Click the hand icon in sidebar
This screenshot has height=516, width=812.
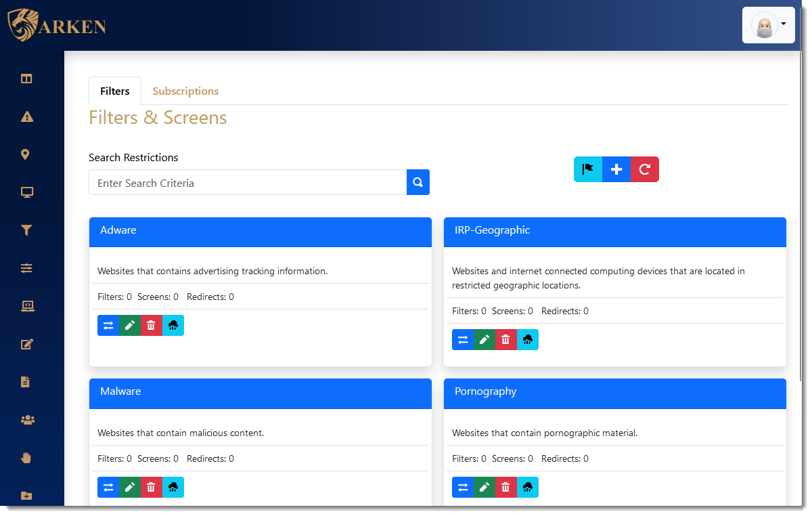(x=26, y=458)
